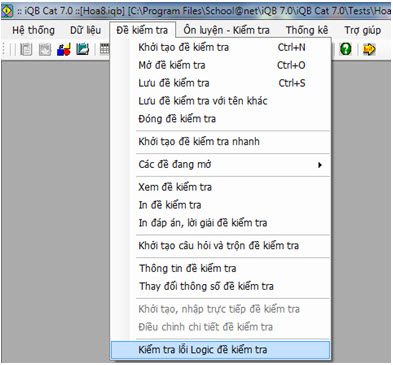
Task: Click the iQB Cat title bar icon
Action: (x=7, y=11)
